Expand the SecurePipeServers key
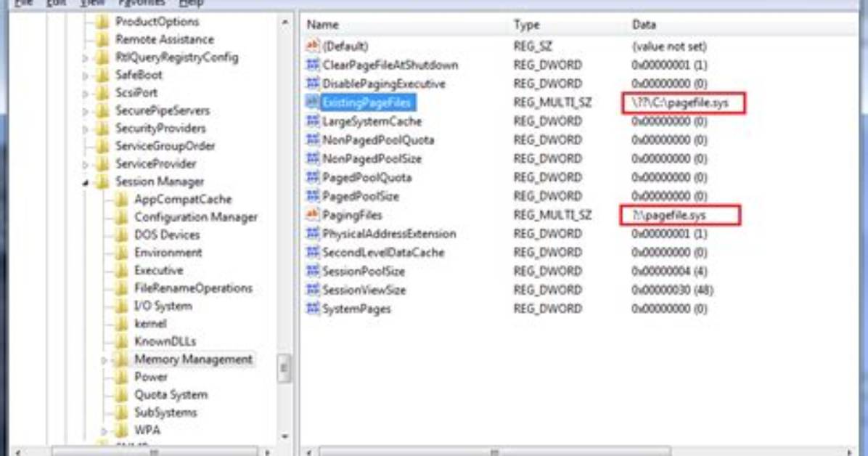 click(85, 111)
